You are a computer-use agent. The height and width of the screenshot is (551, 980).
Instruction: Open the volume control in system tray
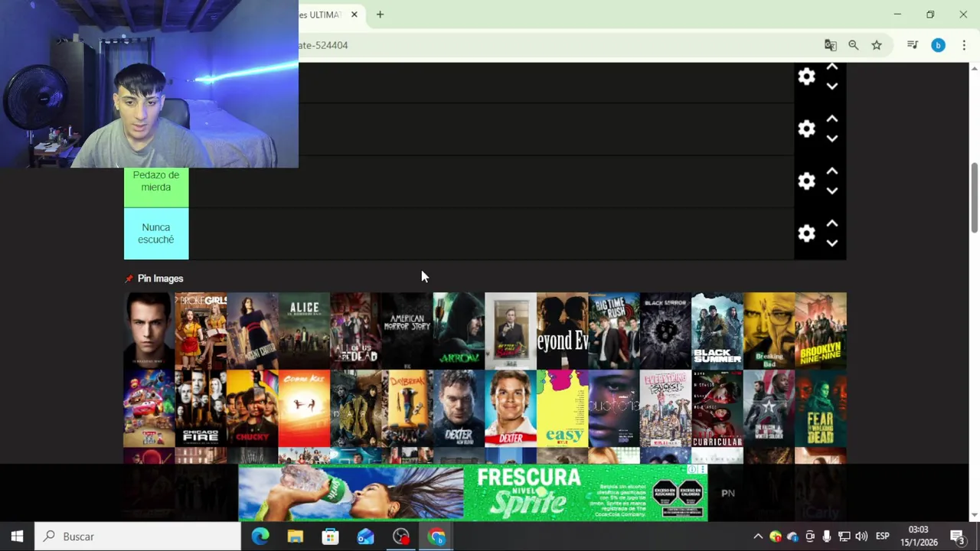click(861, 536)
